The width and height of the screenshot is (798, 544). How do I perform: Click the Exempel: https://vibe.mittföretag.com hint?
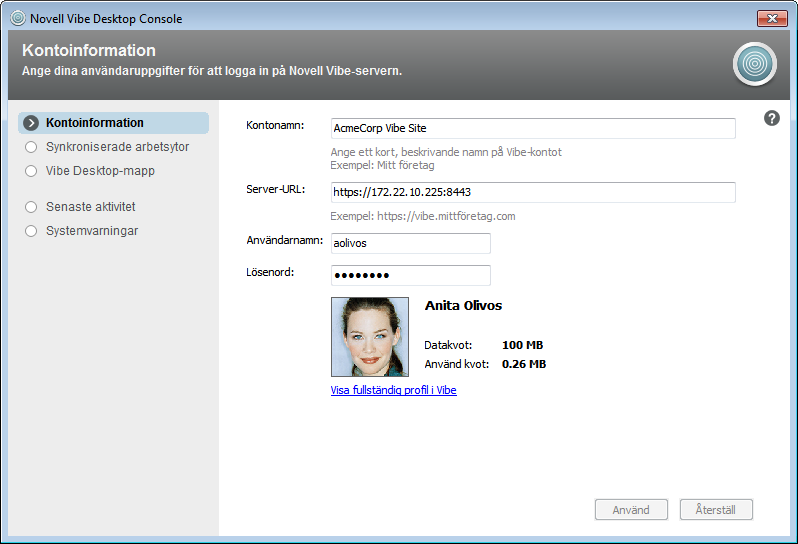point(423,216)
